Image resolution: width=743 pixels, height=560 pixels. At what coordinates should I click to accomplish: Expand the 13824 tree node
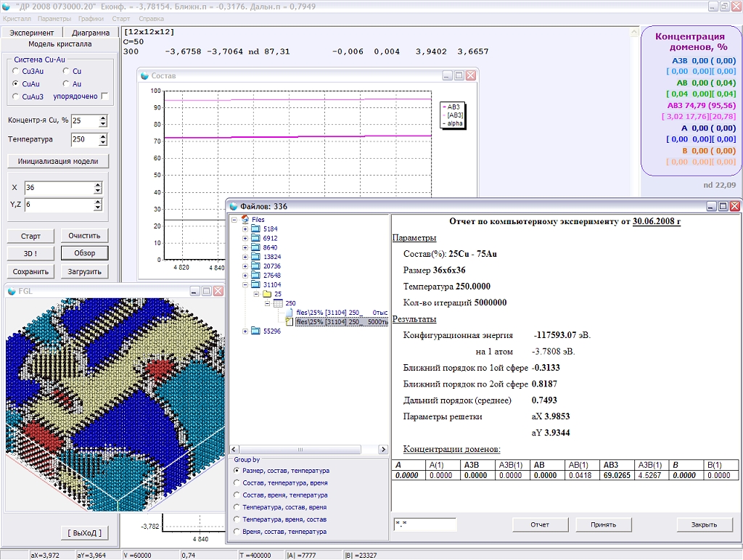point(245,257)
